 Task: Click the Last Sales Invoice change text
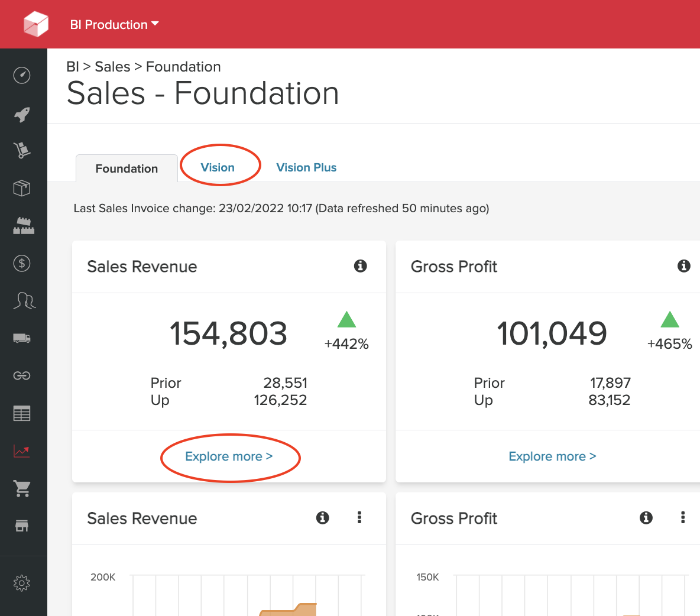pos(281,209)
